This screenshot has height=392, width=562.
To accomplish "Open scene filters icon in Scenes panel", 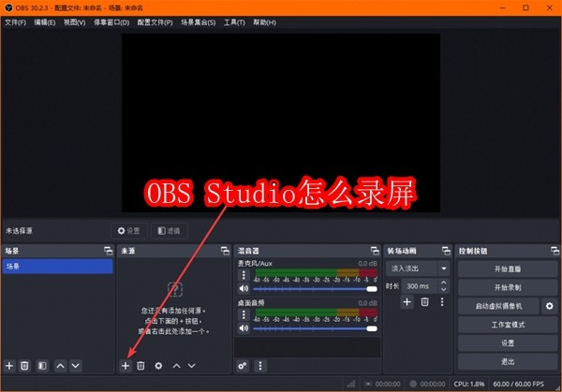I will click(x=42, y=366).
